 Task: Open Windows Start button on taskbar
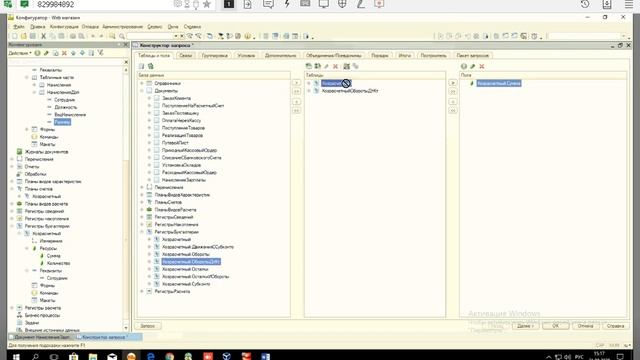pos(16,357)
